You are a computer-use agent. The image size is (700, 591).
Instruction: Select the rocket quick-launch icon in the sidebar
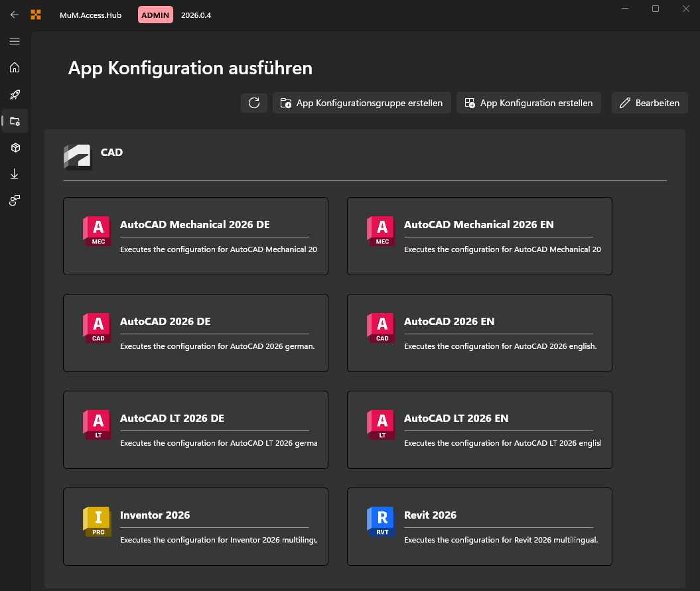[x=14, y=94]
